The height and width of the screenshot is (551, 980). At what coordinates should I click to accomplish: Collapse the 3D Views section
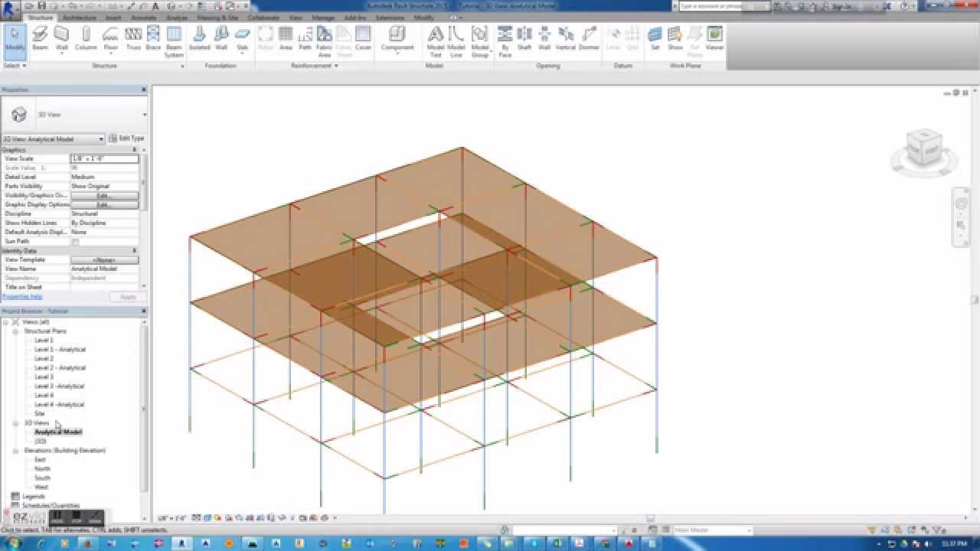click(x=15, y=422)
